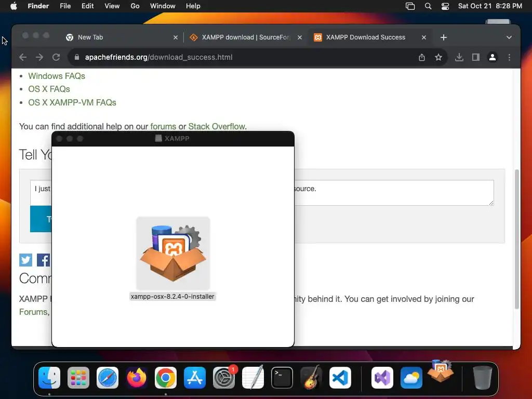Click the XAMPP installer icon in Dock
This screenshot has height=399, width=532.
coord(441,371)
